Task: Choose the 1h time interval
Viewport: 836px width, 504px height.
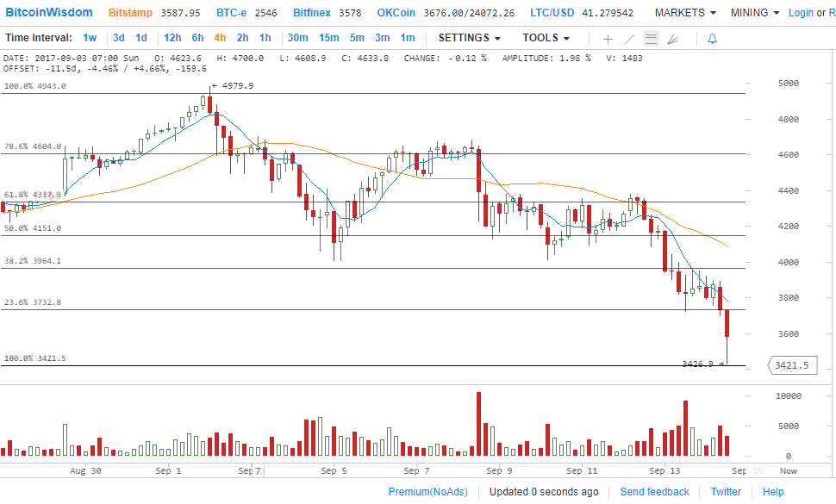Action: click(265, 38)
